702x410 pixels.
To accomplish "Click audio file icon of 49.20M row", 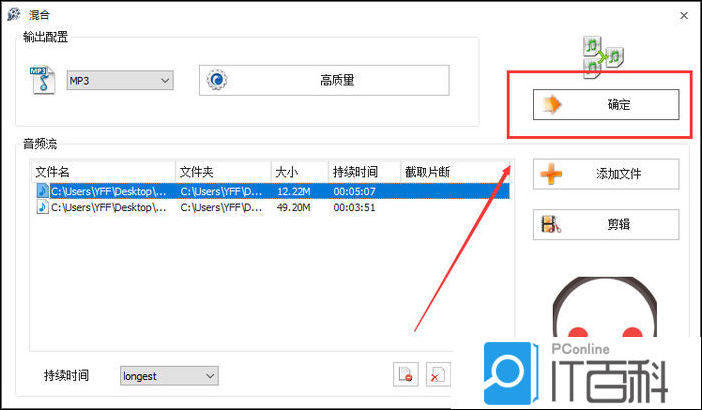I will 43,207.
